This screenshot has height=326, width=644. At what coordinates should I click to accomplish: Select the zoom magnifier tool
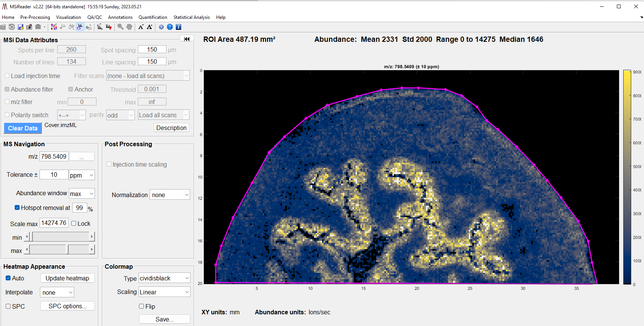(x=121, y=27)
